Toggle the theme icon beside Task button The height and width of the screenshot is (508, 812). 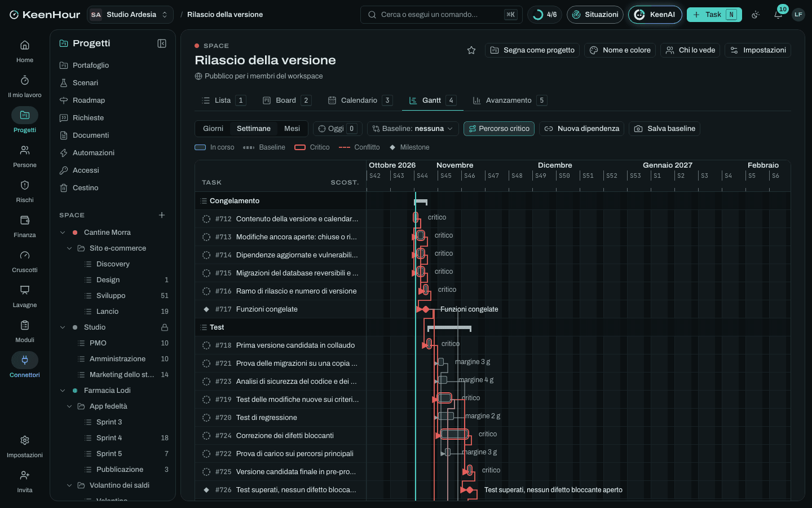click(756, 15)
